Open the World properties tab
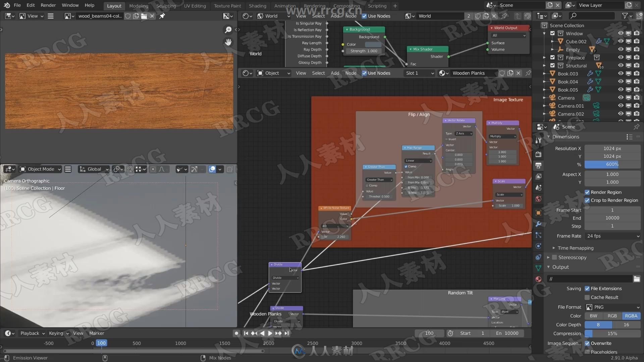Screen dimensions: 644x362 (x=538, y=199)
